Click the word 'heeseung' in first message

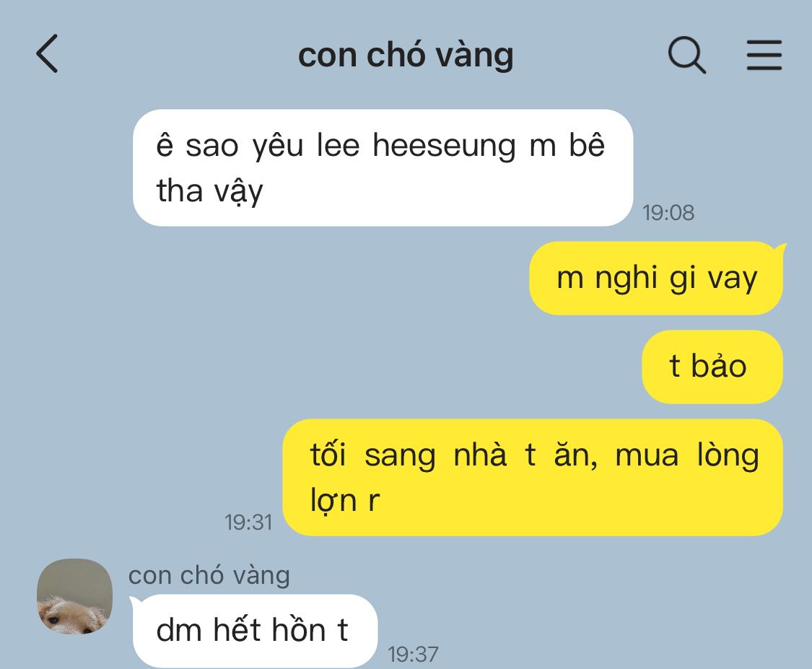point(444,146)
